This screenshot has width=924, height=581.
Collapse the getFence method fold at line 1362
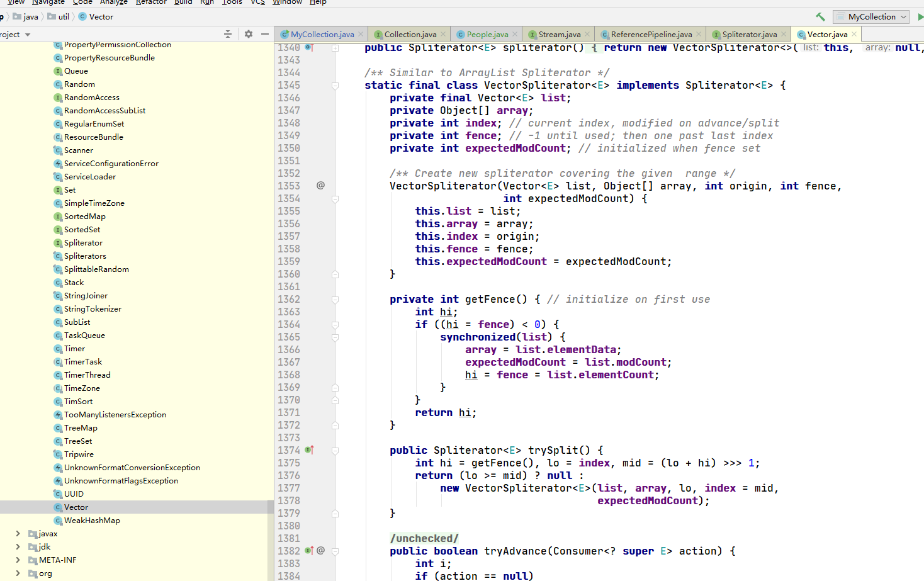coord(335,300)
